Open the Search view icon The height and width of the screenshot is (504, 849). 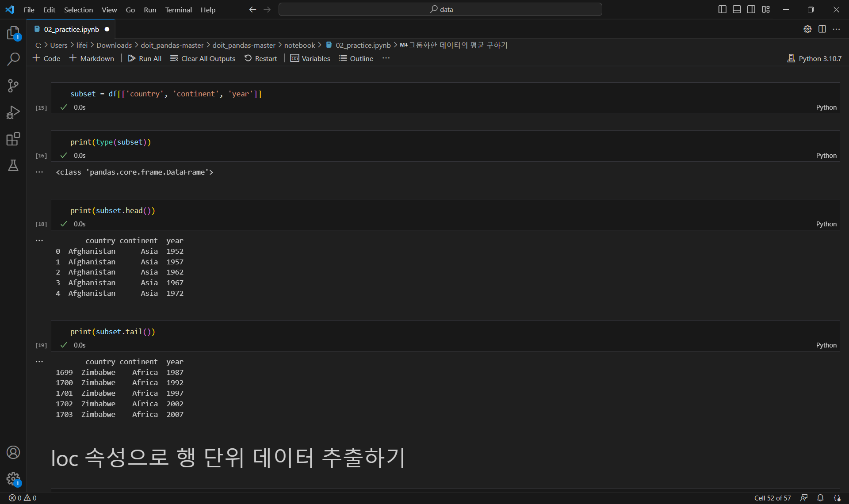coord(13,59)
